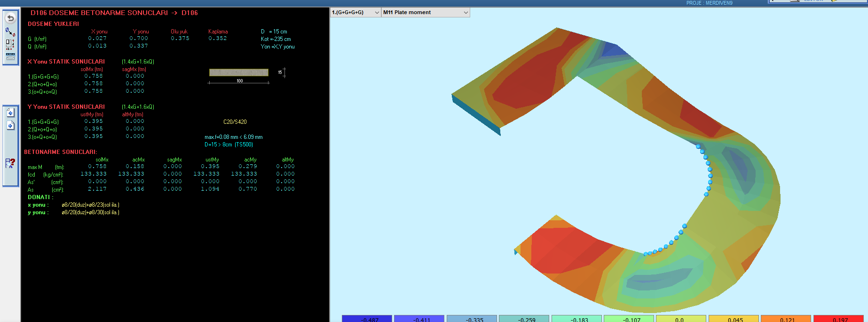868x322 pixels.
Task: Click the 0.0 yellow-green legend swatch
Action: tap(681, 319)
